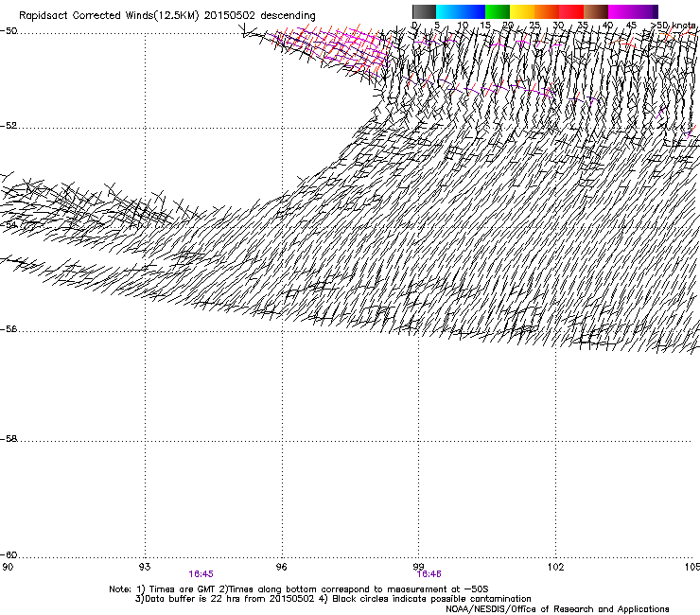Click the longitude label '90'

point(8,567)
